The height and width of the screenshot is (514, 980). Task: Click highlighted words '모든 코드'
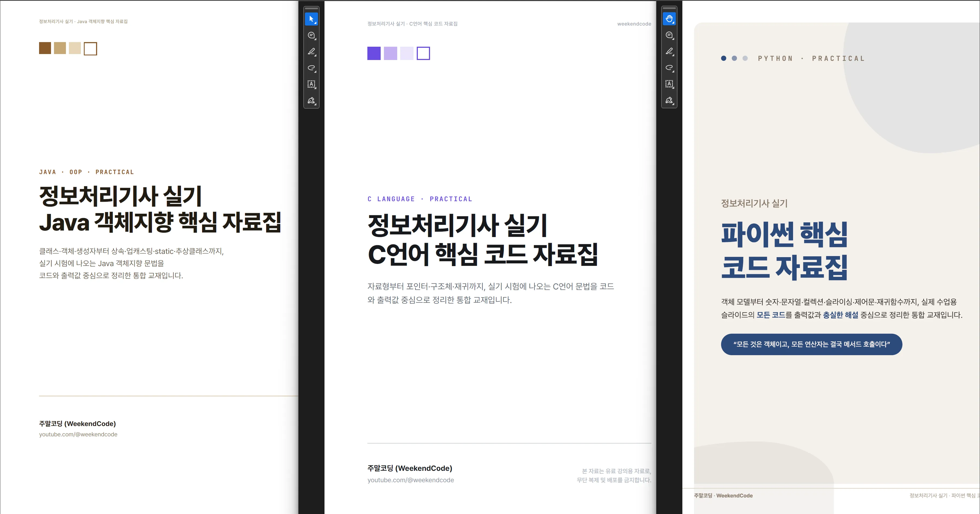point(771,315)
